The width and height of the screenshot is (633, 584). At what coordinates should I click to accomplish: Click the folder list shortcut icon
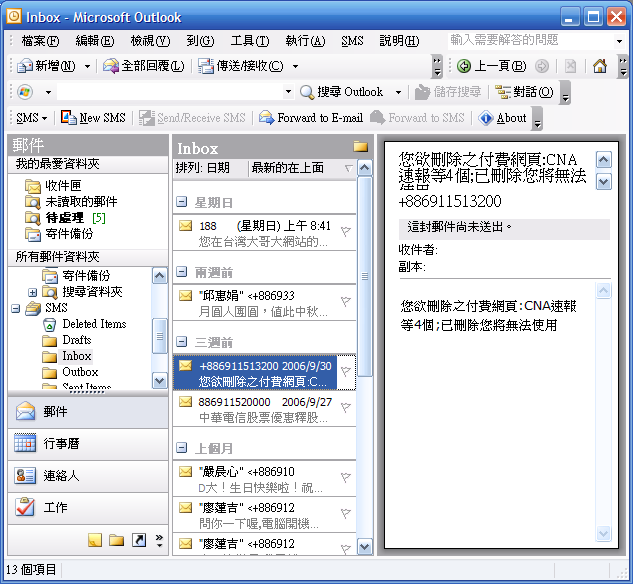[x=117, y=540]
